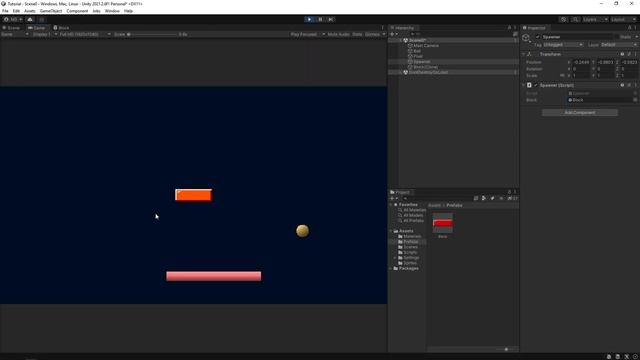Open the Play Focused dropdown

(307, 34)
